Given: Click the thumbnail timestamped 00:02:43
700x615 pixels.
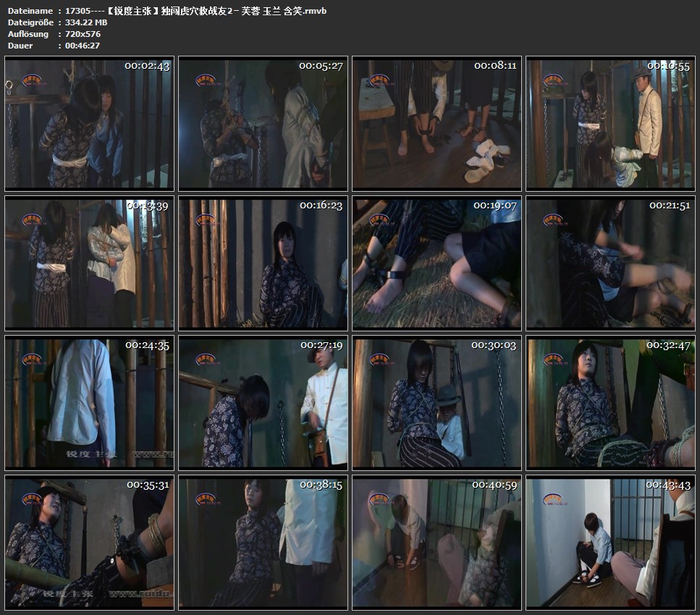Looking at the screenshot, I should click(89, 124).
